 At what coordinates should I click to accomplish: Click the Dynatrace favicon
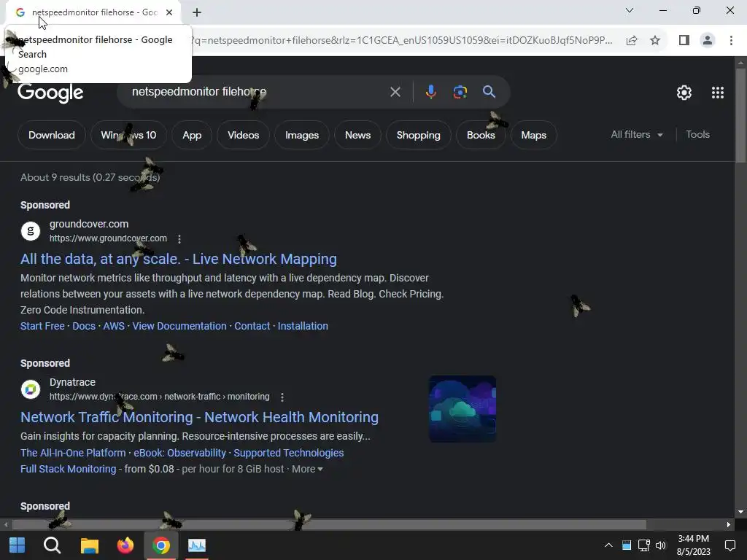point(31,389)
